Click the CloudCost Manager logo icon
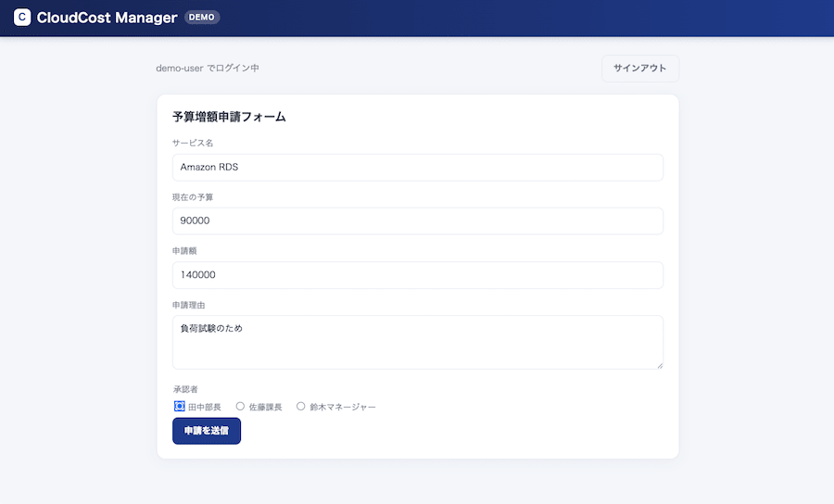This screenshot has height=504, width=834. pos(22,17)
